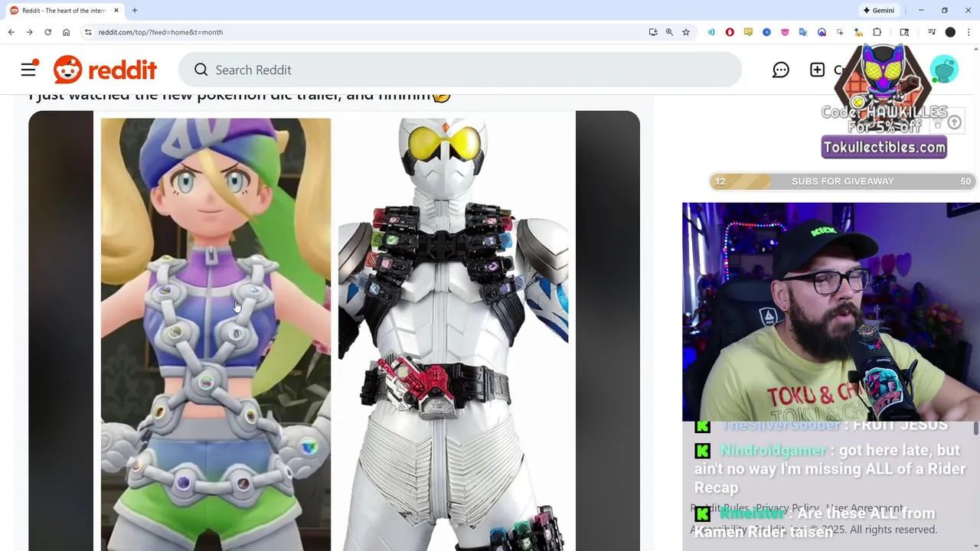Click the Nindroidgamer chat username
The width and height of the screenshot is (980, 551).
(x=773, y=450)
